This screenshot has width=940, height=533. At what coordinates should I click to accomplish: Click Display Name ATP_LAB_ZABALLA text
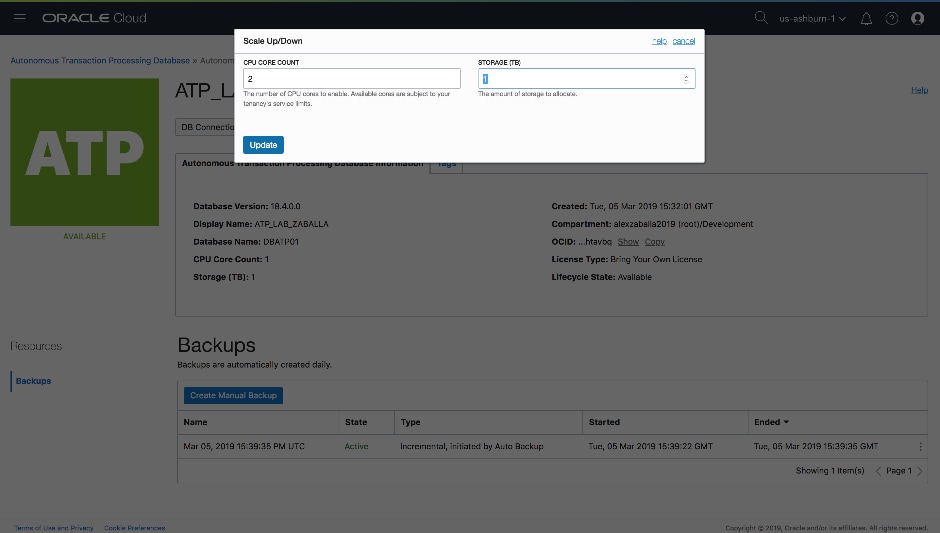(261, 224)
